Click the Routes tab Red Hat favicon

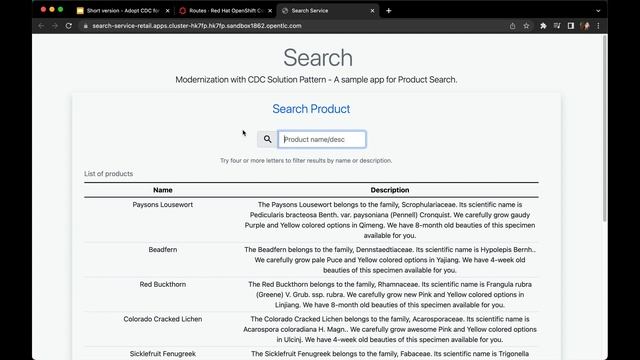pyautogui.click(x=182, y=11)
